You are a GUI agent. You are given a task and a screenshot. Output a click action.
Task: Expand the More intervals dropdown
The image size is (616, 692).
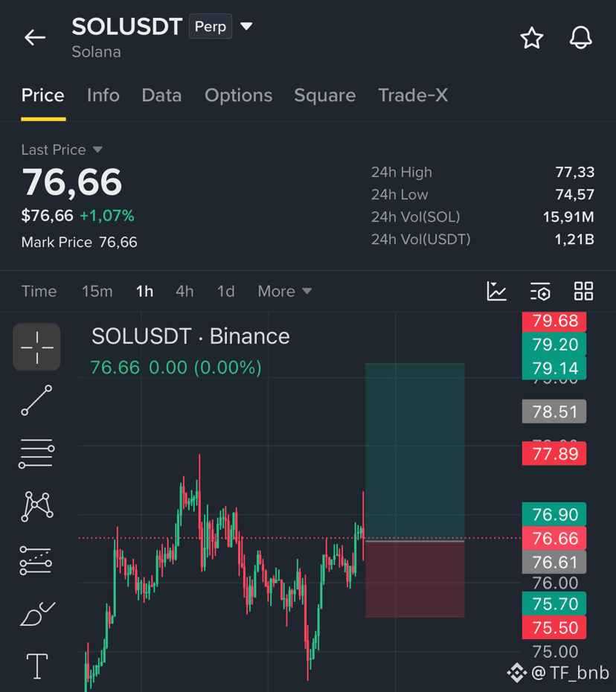pyautogui.click(x=285, y=291)
